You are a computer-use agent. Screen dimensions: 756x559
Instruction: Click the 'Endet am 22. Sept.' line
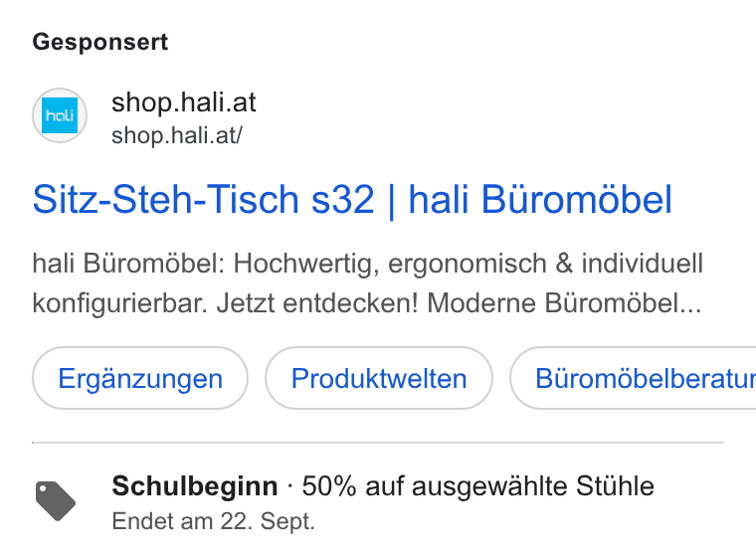coord(213,521)
